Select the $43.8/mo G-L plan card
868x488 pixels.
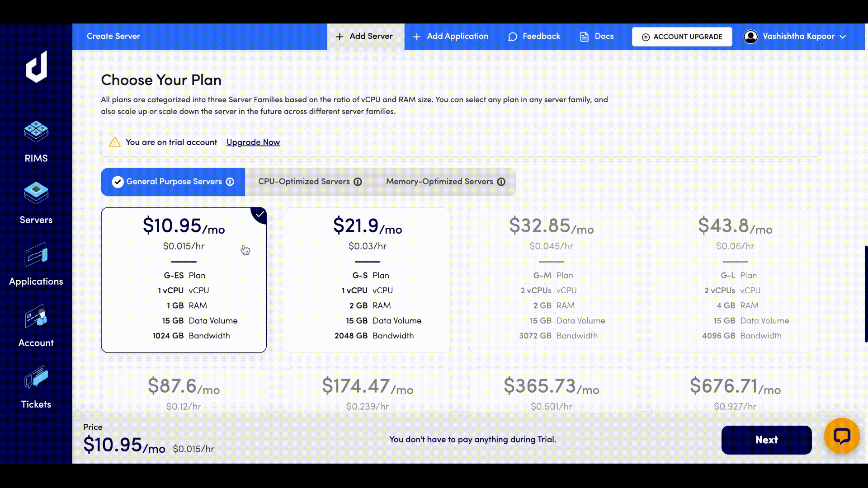[x=735, y=280]
